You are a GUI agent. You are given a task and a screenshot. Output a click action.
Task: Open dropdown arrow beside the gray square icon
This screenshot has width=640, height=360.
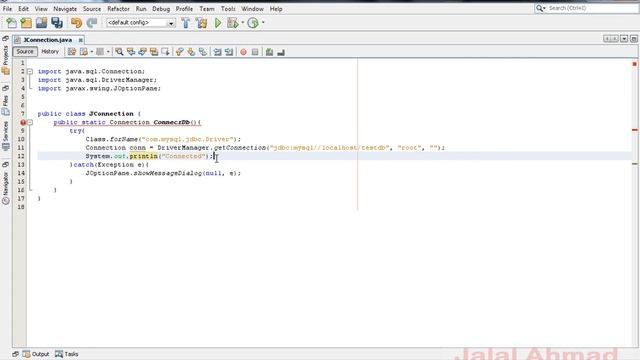(x=108, y=52)
